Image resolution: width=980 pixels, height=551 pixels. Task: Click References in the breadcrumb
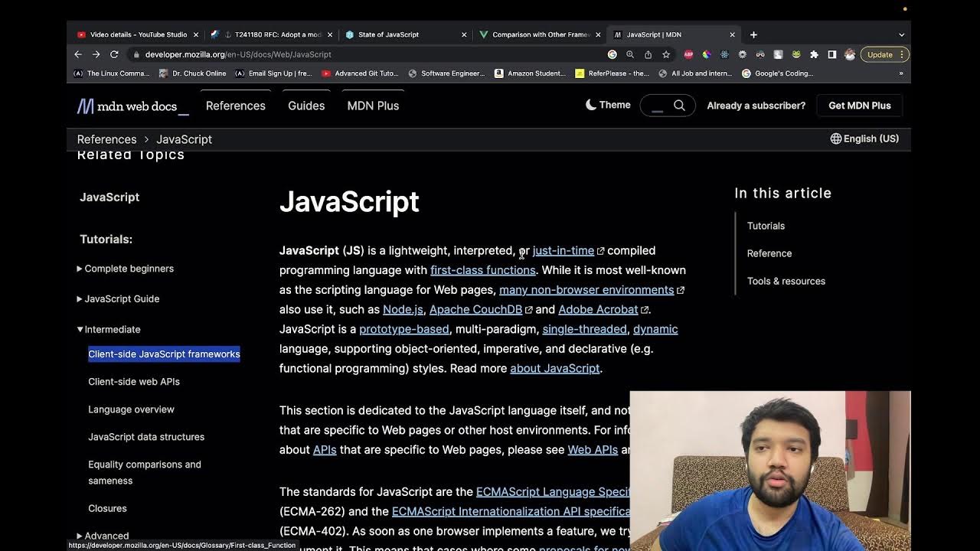tap(106, 139)
